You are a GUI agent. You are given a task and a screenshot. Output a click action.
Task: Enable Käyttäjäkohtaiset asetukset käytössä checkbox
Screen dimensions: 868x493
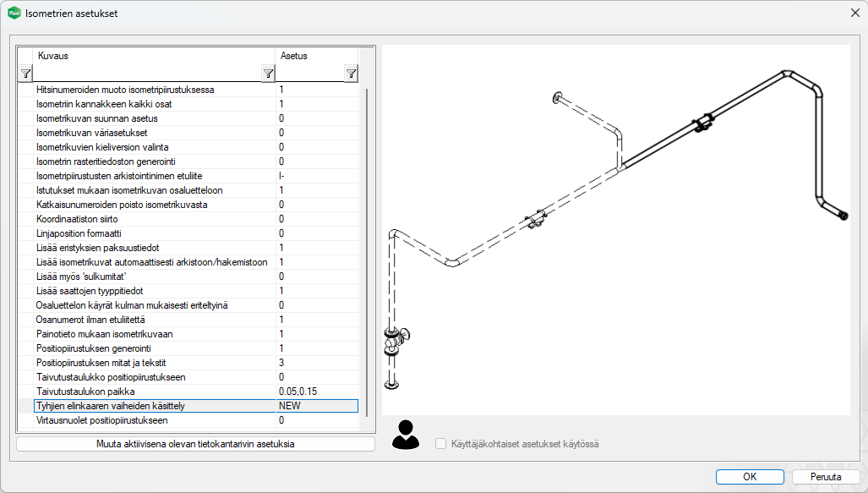click(x=440, y=443)
